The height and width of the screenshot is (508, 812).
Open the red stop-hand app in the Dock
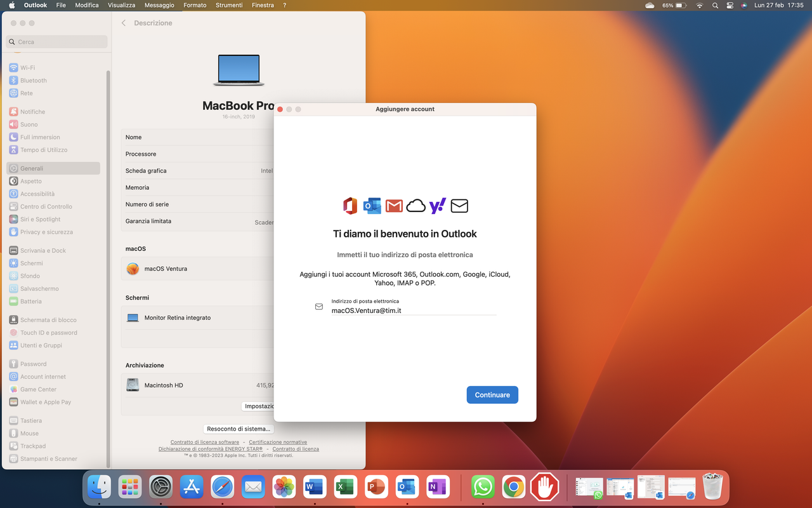(544, 487)
